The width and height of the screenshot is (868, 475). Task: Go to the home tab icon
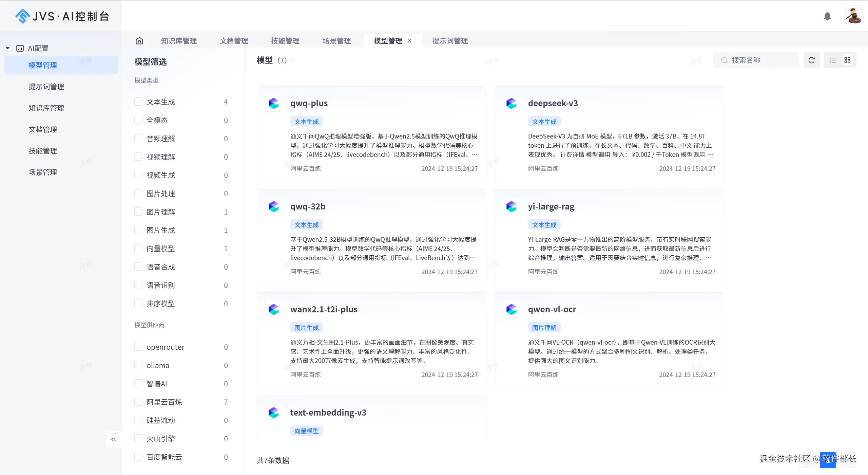coord(139,41)
